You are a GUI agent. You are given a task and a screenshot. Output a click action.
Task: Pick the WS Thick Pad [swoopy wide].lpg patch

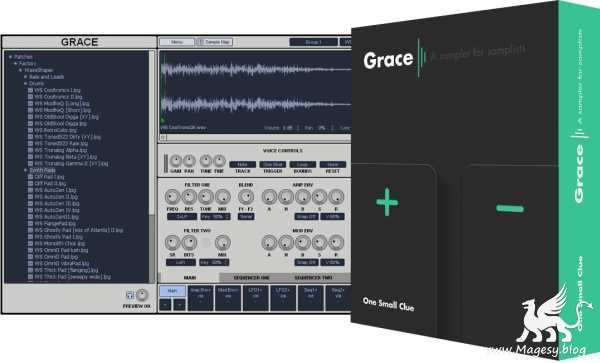72,277
